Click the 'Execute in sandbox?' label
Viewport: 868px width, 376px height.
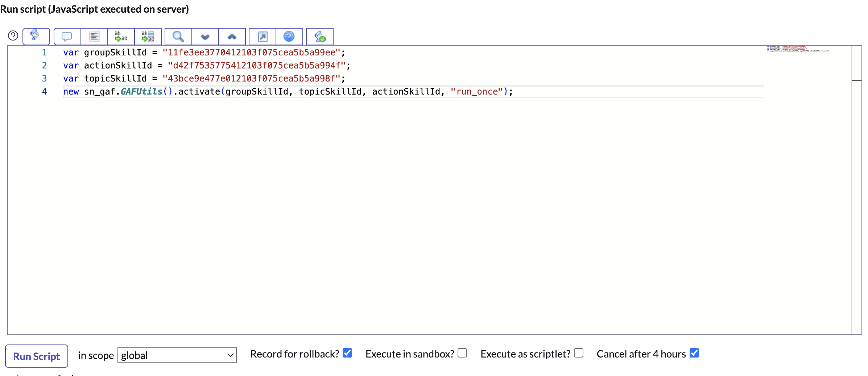pyautogui.click(x=410, y=354)
